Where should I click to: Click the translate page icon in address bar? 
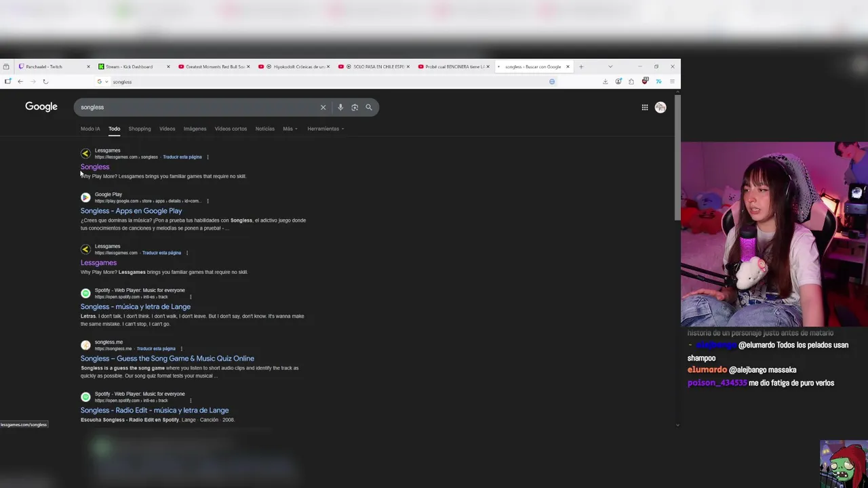point(552,81)
